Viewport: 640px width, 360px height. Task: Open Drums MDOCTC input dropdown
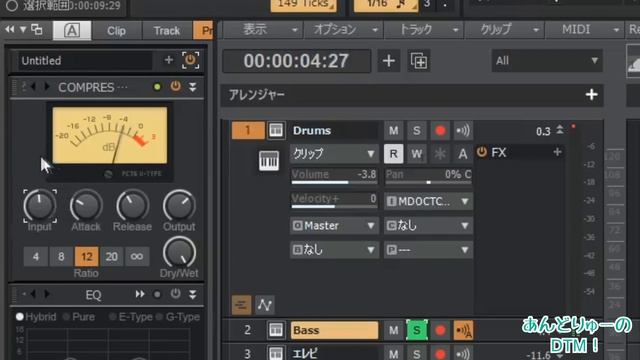429,201
